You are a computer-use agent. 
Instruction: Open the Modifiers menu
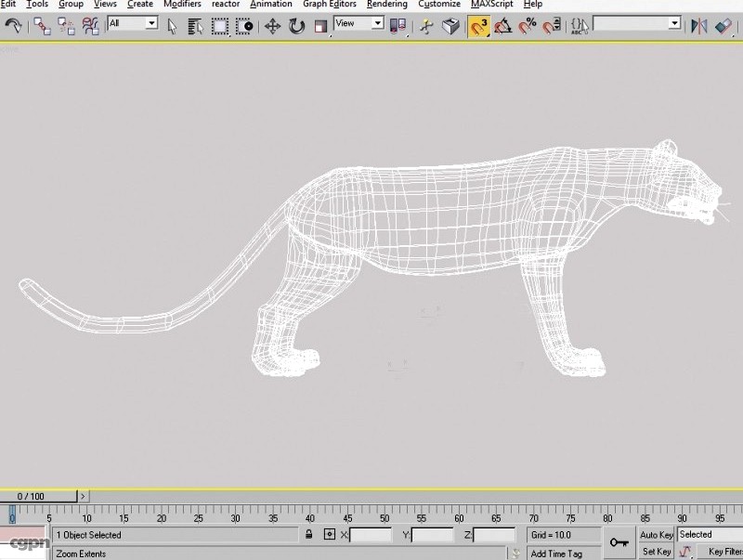[182, 5]
